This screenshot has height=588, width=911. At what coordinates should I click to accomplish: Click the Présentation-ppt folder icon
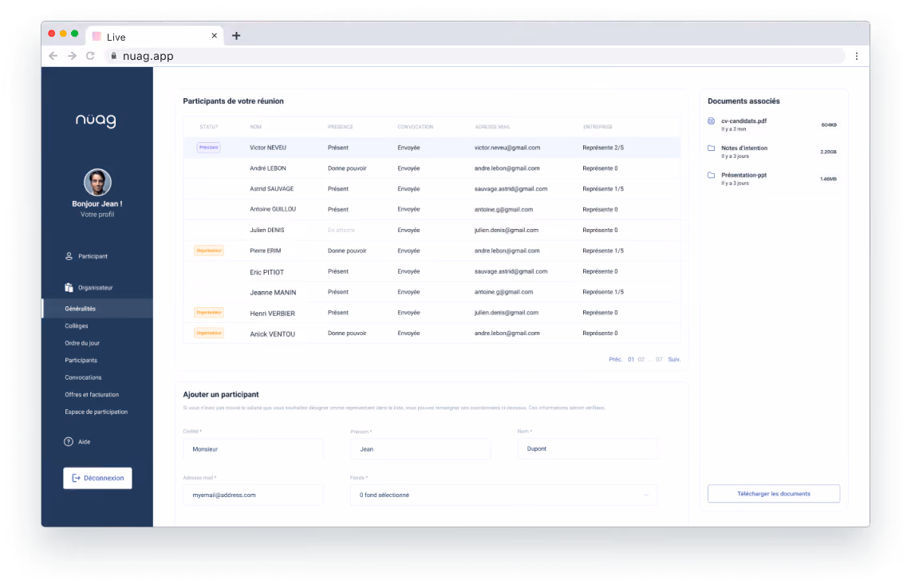(x=711, y=175)
